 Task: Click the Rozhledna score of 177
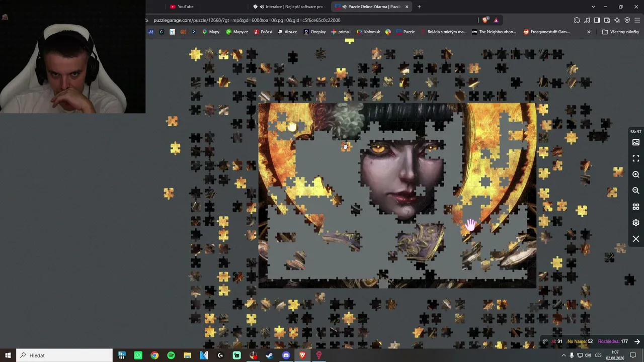point(613,341)
